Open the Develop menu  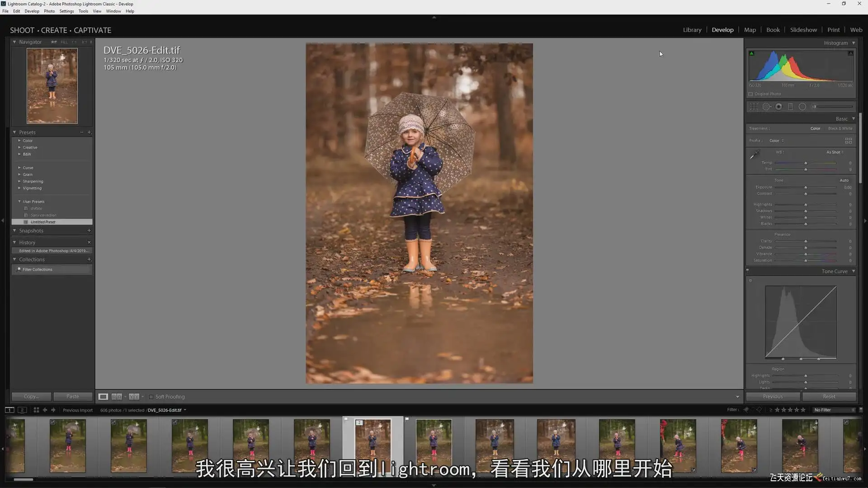point(32,11)
